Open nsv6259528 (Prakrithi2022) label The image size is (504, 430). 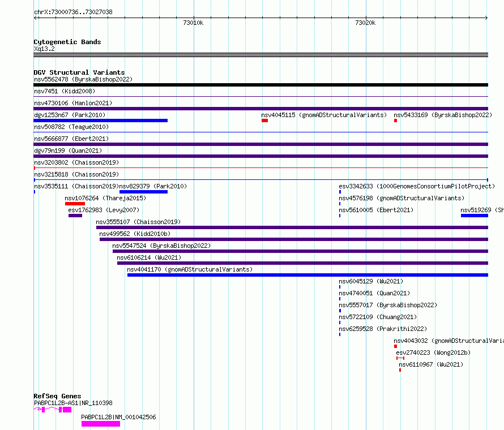coord(383,329)
